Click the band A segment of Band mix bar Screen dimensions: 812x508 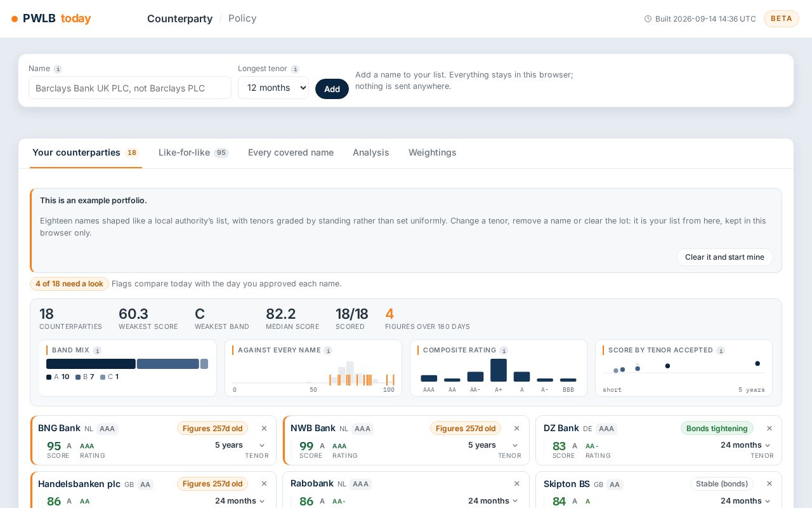pos(91,364)
